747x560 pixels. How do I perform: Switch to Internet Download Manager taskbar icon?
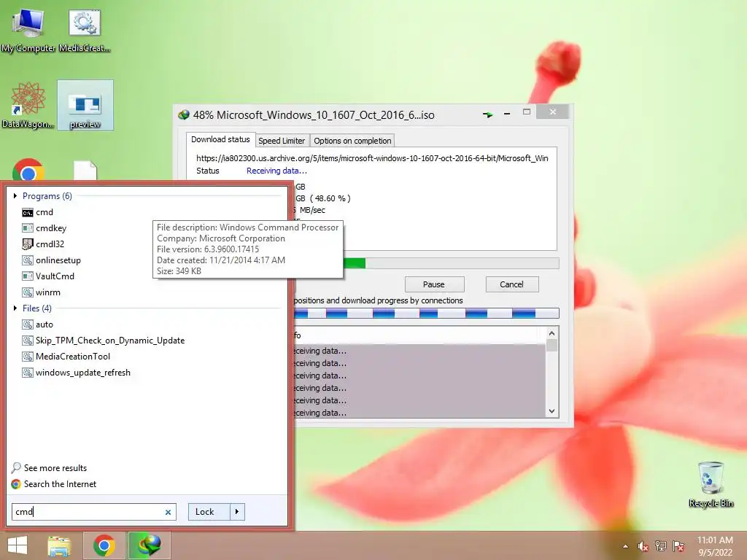(x=149, y=545)
